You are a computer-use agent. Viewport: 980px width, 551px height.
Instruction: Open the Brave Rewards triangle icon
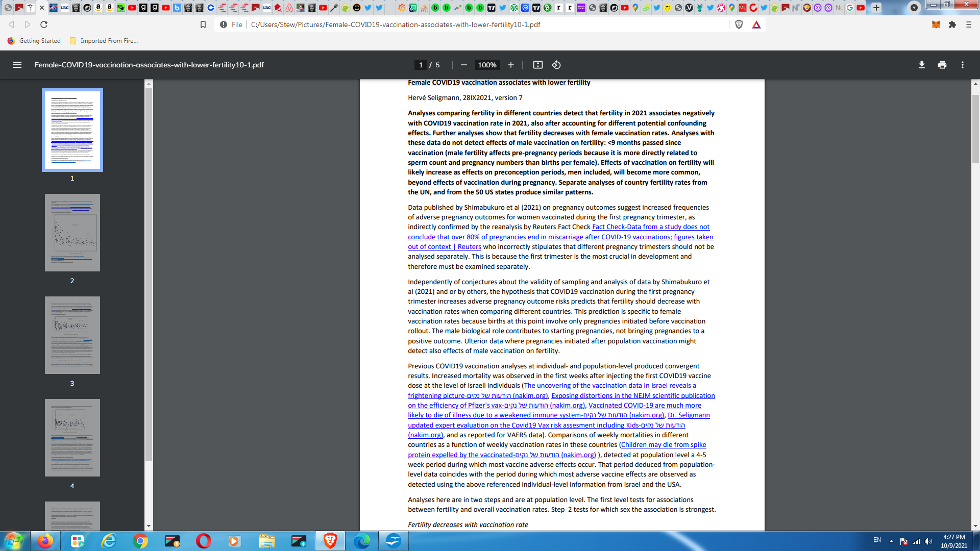pyautogui.click(x=756, y=24)
